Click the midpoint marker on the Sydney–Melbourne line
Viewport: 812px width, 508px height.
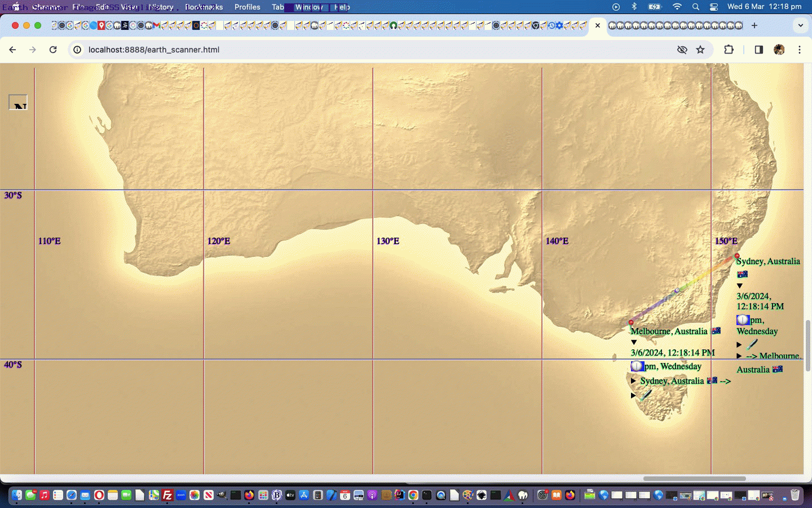(677, 291)
